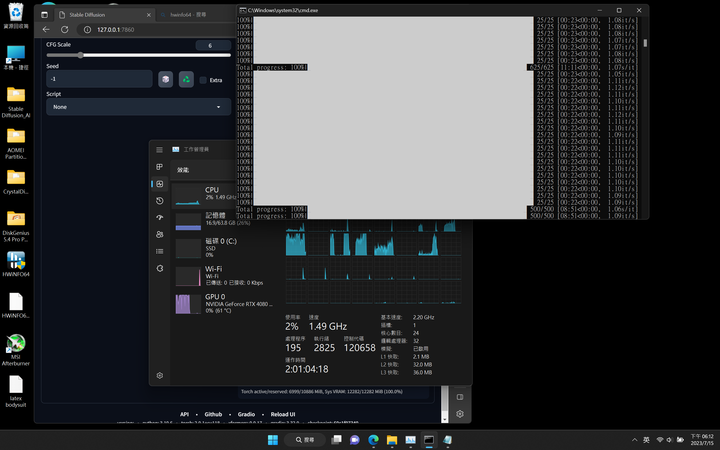Click browser sidebar settings gear icon
Image resolution: width=720 pixels, height=450 pixels.
(x=460, y=414)
